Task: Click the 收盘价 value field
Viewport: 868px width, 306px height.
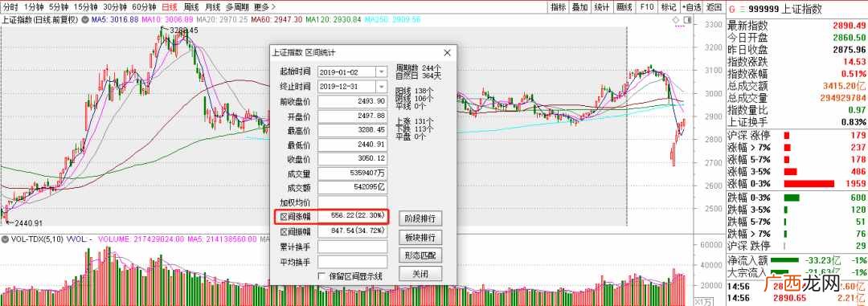Action: click(352, 158)
